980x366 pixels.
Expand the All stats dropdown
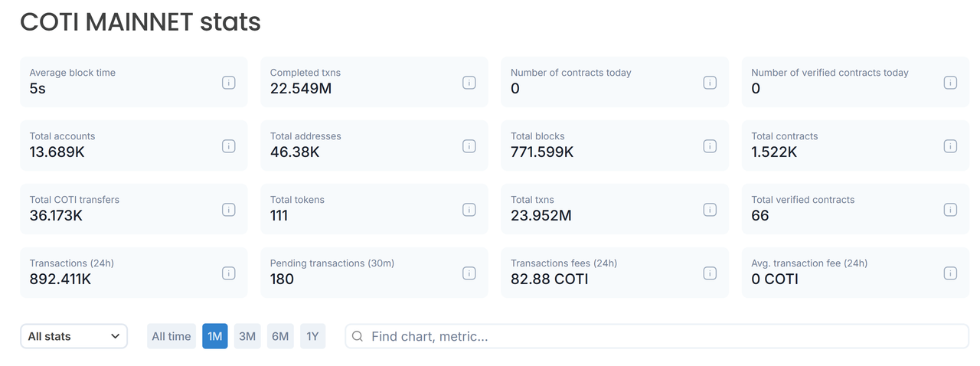pos(73,336)
